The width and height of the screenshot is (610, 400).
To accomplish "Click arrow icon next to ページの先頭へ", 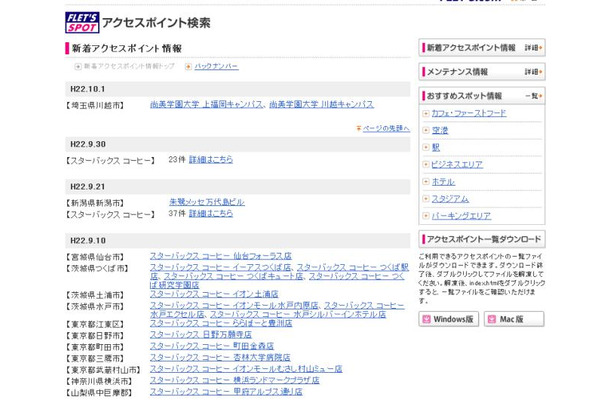I will point(359,128).
